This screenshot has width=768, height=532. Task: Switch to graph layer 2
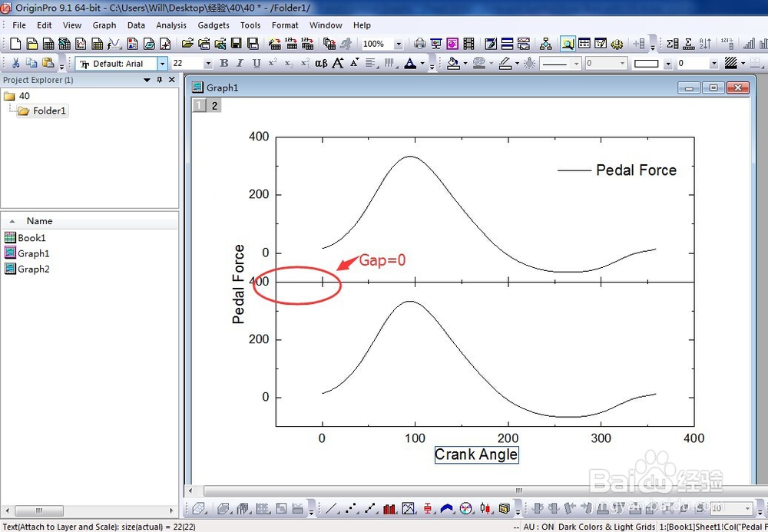(x=214, y=105)
